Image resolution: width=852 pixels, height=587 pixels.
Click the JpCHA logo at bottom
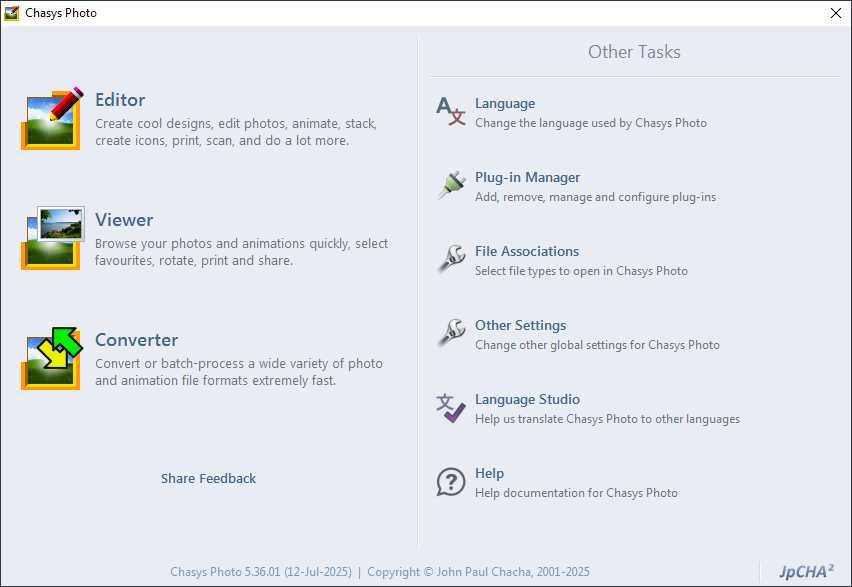(x=806, y=571)
